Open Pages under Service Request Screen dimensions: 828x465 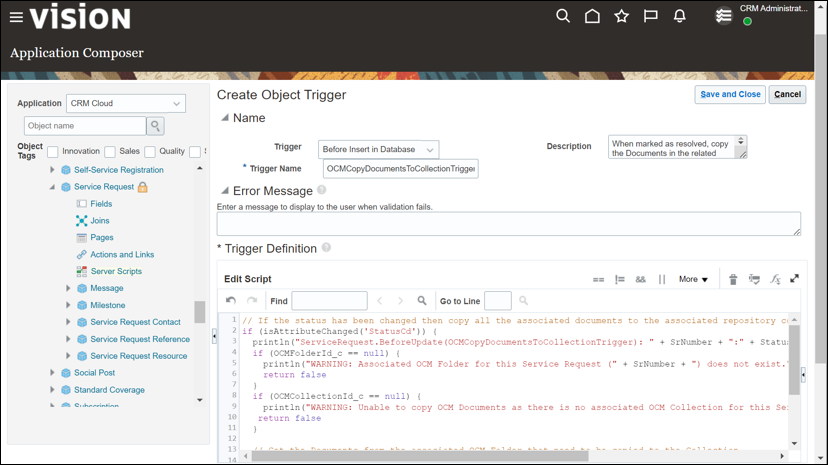click(102, 238)
